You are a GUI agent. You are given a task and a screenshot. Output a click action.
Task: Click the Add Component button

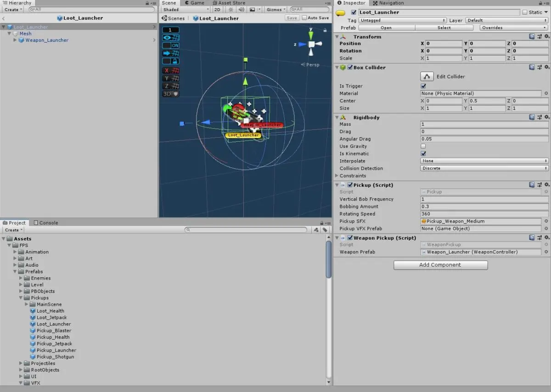(x=440, y=265)
